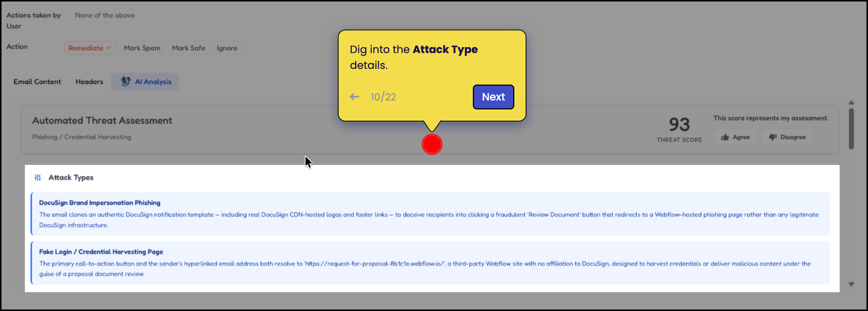Select the Fake Login / Credential Harvesting card
The height and width of the screenshot is (311, 868).
coord(430,263)
